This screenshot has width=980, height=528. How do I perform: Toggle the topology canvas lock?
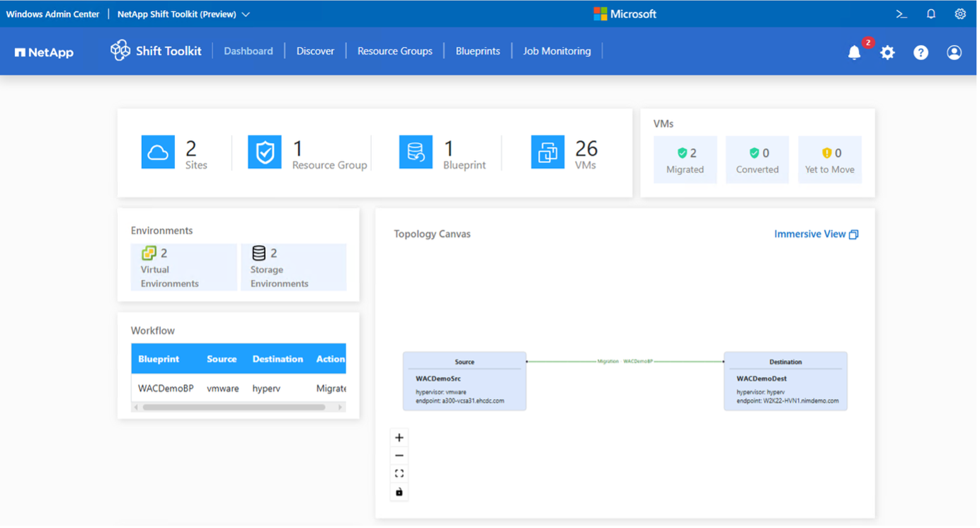[401, 493]
